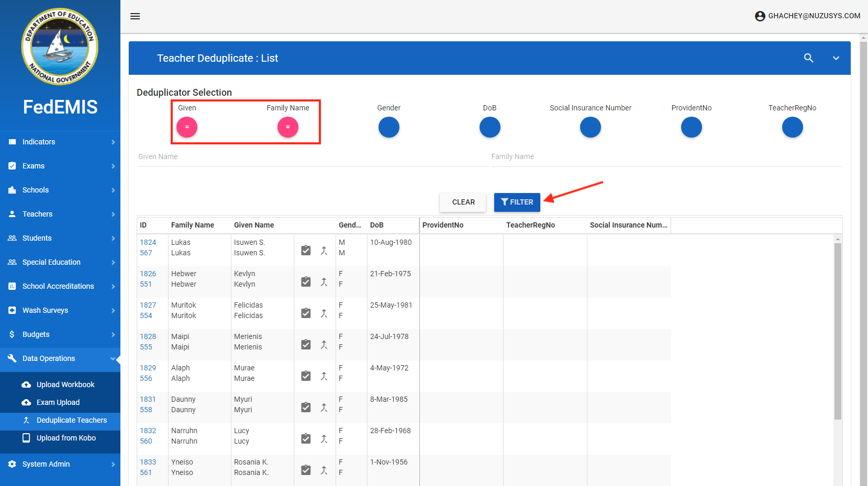Click the merge icon for Lukas row
The height and width of the screenshot is (486, 868).
pyautogui.click(x=324, y=251)
